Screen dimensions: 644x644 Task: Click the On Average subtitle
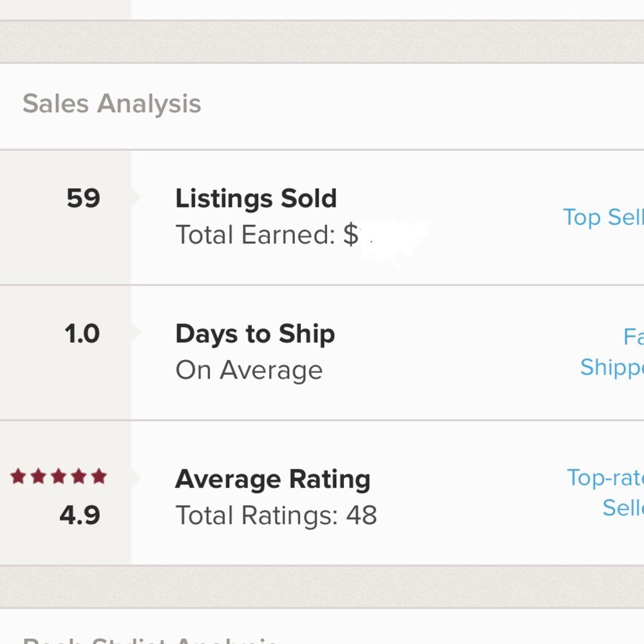tap(249, 370)
